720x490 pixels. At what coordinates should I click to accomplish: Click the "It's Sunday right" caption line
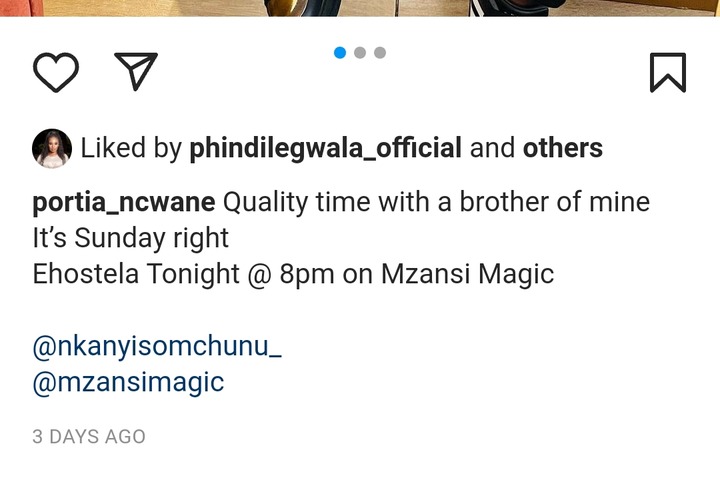pyautogui.click(x=131, y=238)
